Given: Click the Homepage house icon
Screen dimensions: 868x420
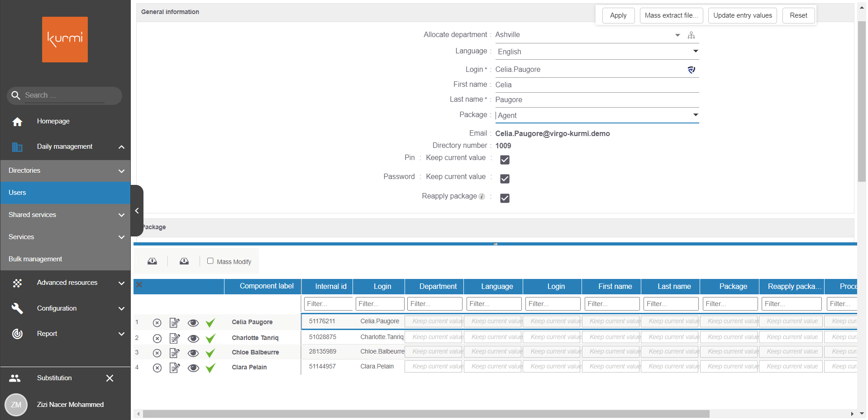Looking at the screenshot, I should pos(17,122).
